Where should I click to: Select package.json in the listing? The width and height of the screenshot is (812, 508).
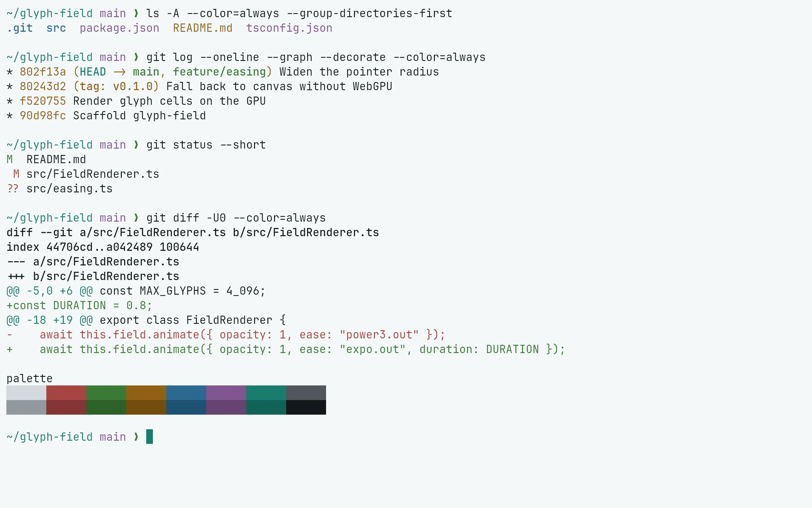coord(120,28)
